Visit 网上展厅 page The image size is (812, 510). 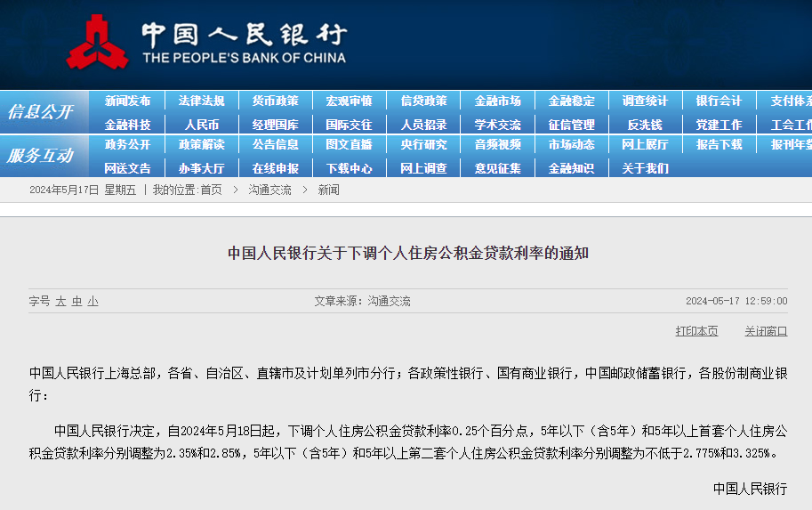pyautogui.click(x=646, y=144)
